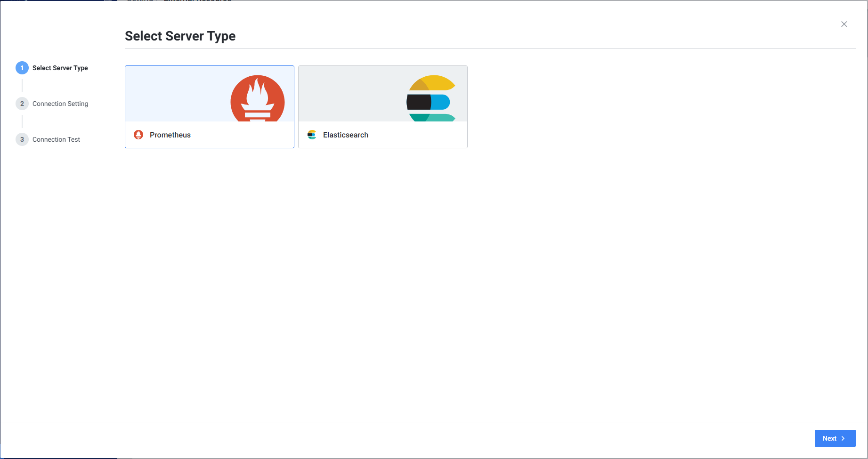Select the Prometheus server type label
Screen dimensions: 868x459
170,135
